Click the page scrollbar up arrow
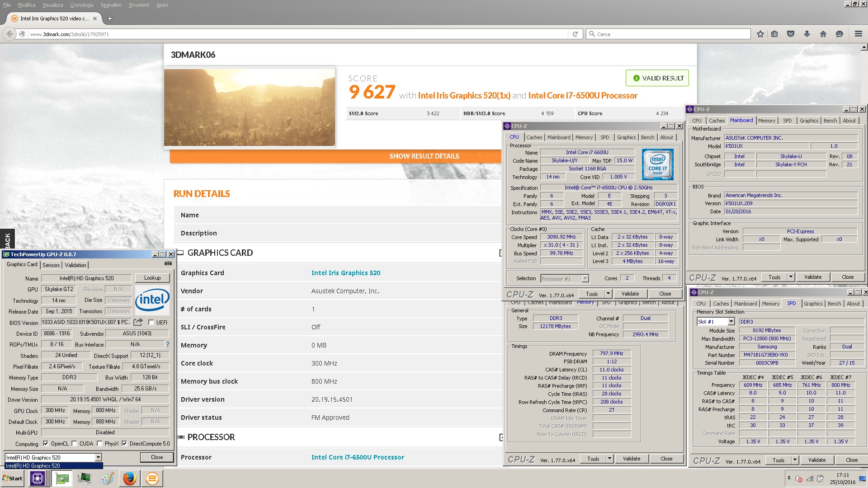The image size is (868, 488). pos(864,47)
